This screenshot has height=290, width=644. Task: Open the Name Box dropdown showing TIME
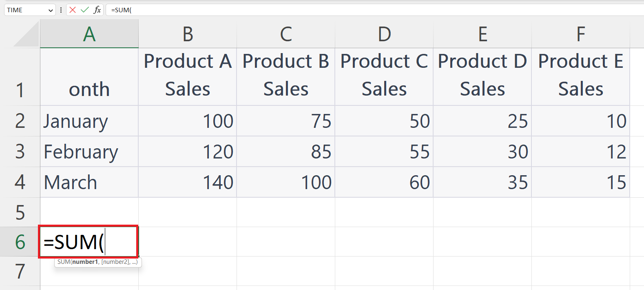click(51, 10)
